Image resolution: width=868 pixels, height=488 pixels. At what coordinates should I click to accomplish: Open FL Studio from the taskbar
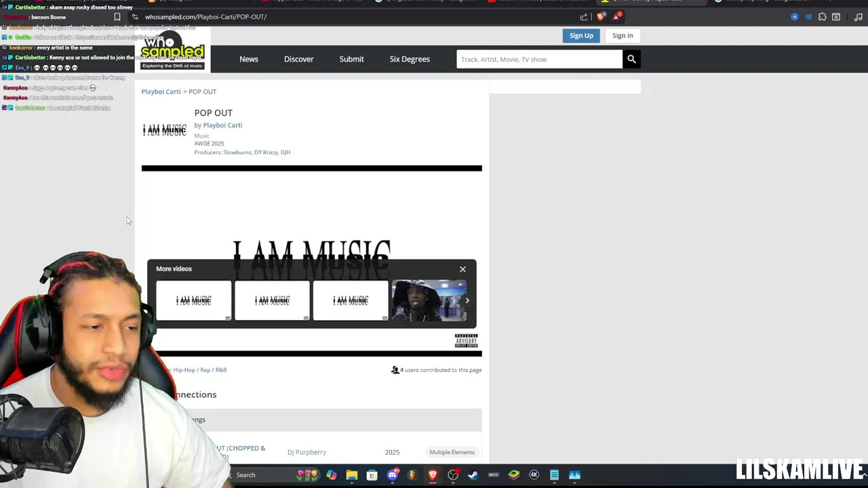(412, 475)
